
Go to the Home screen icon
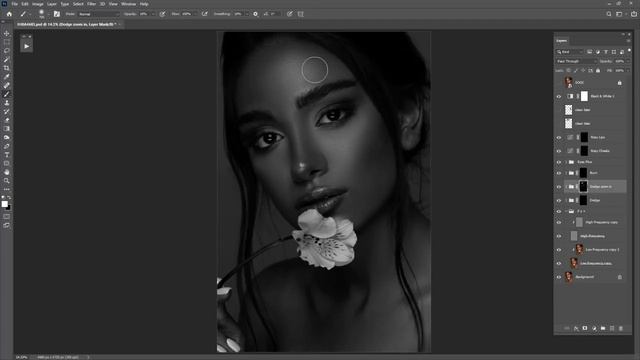coord(9,14)
